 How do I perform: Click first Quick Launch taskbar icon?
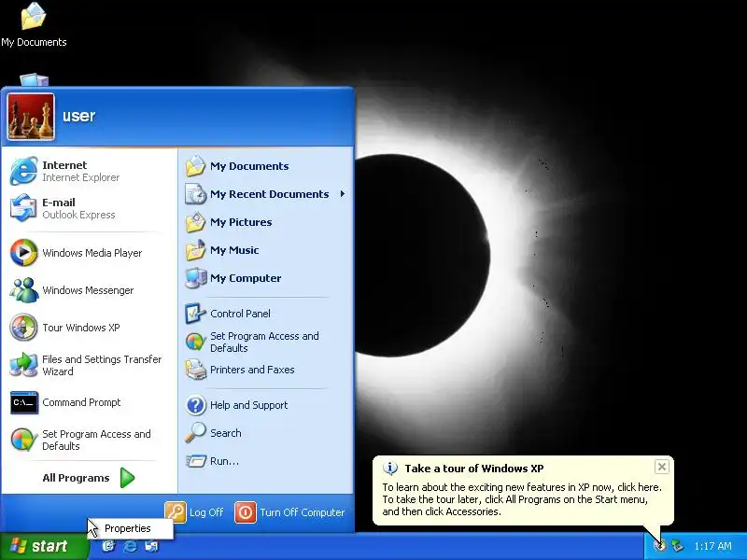click(x=108, y=546)
